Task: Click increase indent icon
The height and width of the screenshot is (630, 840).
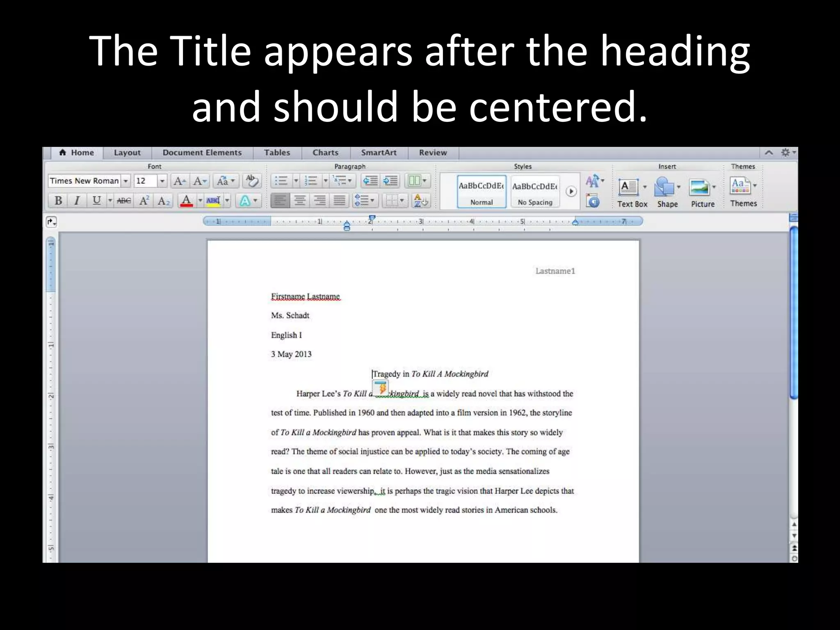Action: pyautogui.click(x=390, y=181)
